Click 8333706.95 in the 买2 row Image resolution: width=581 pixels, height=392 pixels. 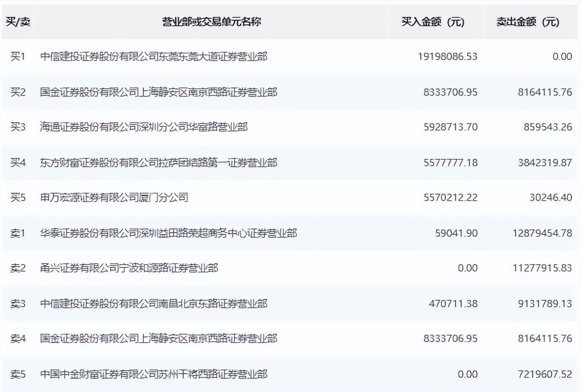tap(450, 92)
